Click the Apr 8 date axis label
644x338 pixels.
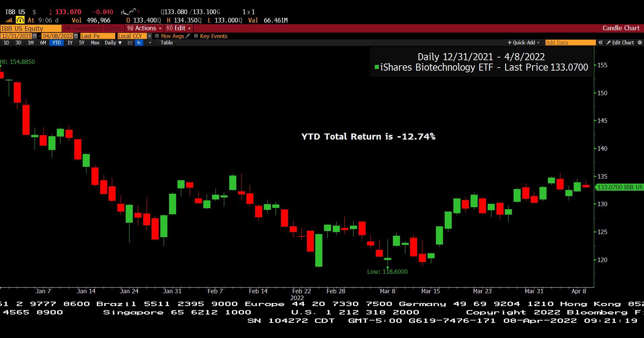coord(579,291)
